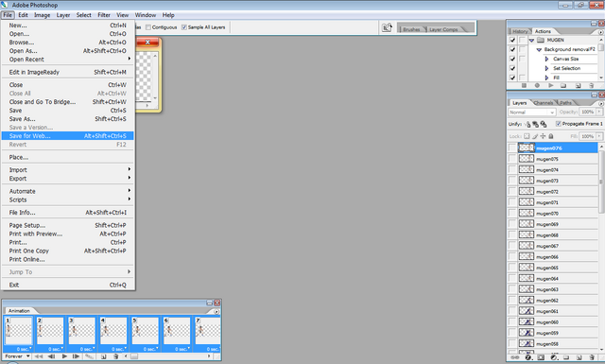Viewport: 605px width, 364px height.
Task: Create a new layer group
Action: click(x=566, y=357)
